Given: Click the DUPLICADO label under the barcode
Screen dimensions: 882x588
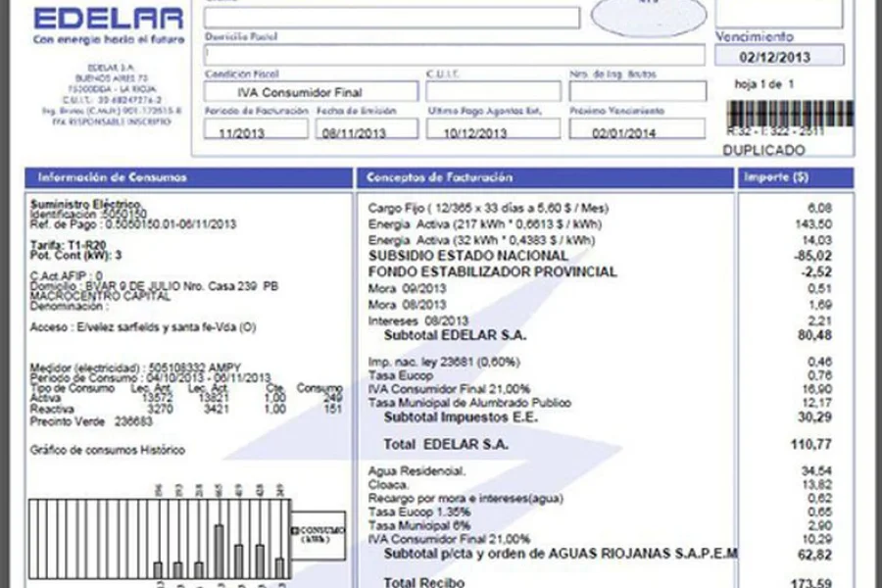Looking at the screenshot, I should (x=763, y=151).
